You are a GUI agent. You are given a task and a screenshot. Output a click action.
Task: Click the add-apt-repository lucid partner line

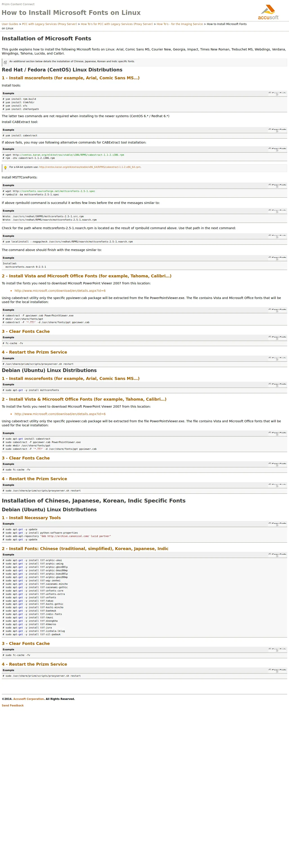click(x=56, y=536)
